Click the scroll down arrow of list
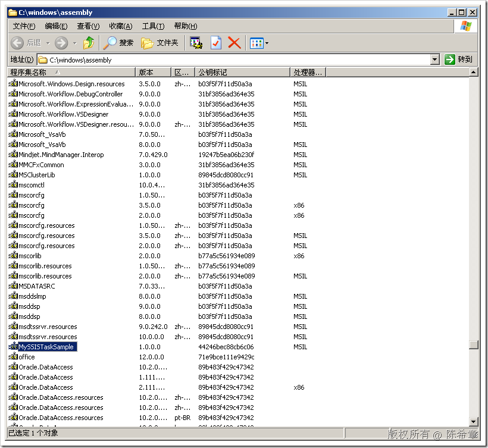The image size is (488, 448). tap(473, 422)
